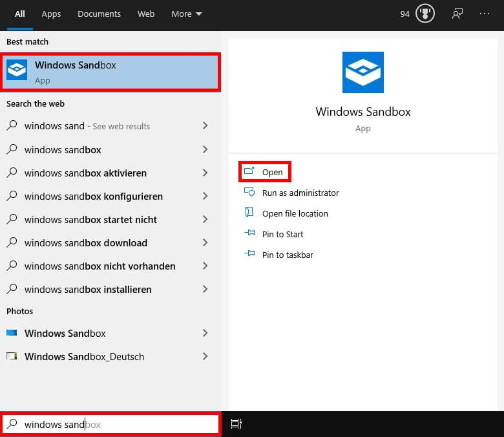Image resolution: width=504 pixels, height=437 pixels.
Task: Click the Run as administrator shield icon
Action: 249,193
